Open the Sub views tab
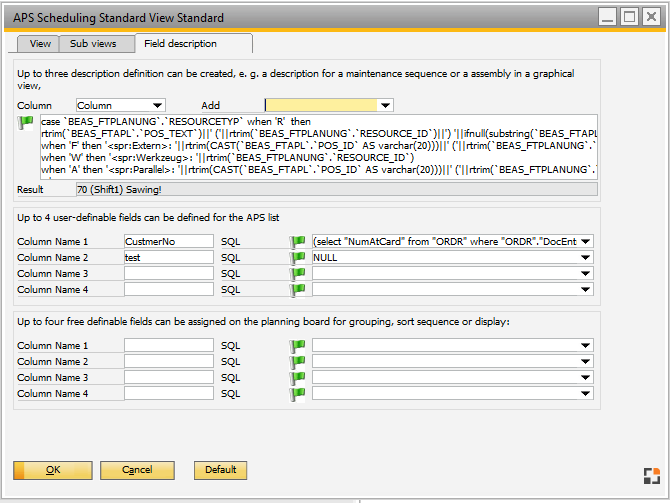672x503 pixels. pos(93,44)
